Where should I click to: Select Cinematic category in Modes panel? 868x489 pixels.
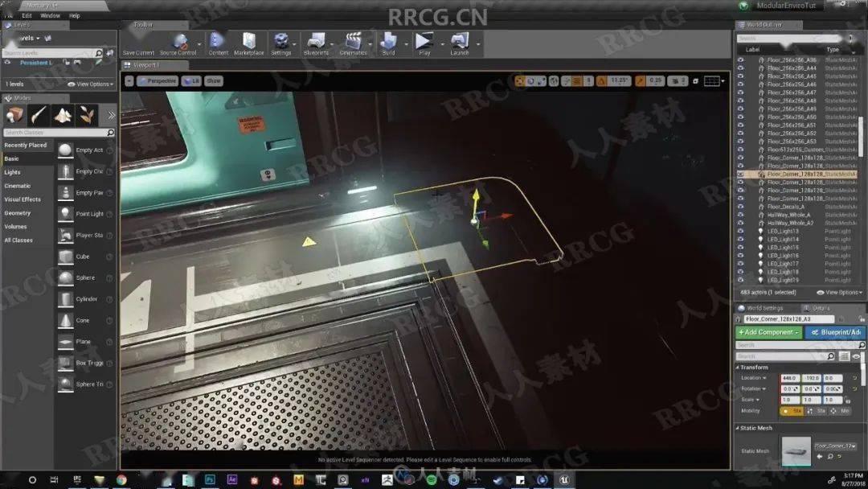tap(17, 186)
